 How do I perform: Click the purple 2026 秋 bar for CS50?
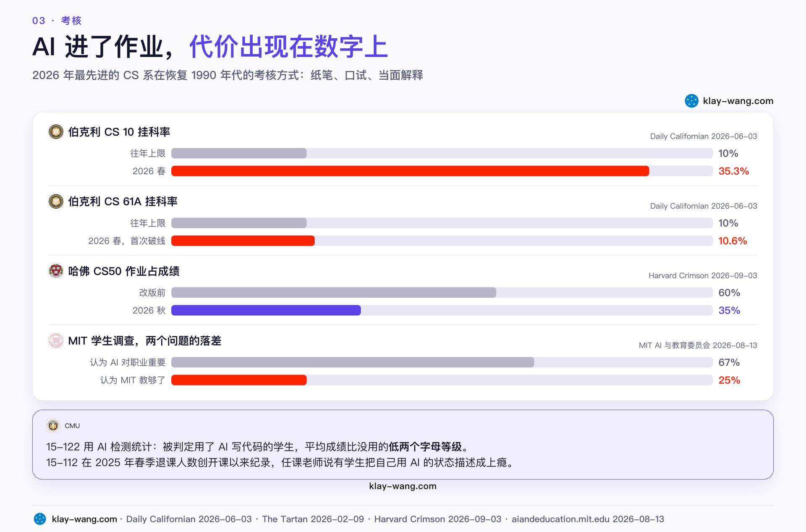266,310
